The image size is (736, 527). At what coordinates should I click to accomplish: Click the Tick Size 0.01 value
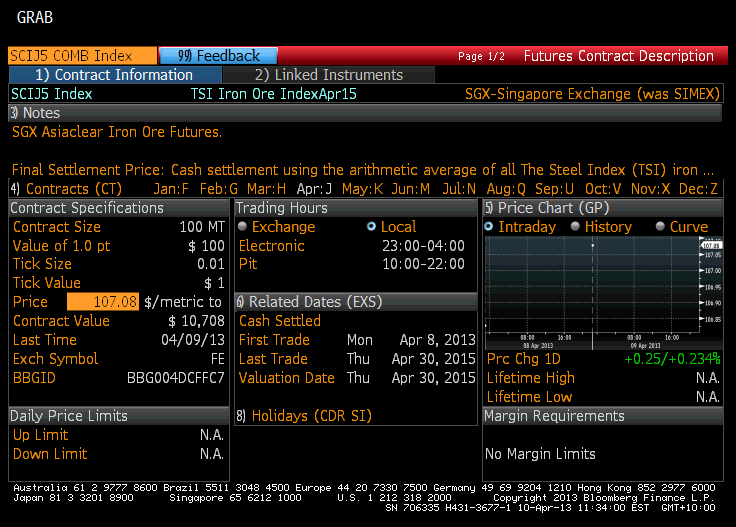[x=211, y=264]
